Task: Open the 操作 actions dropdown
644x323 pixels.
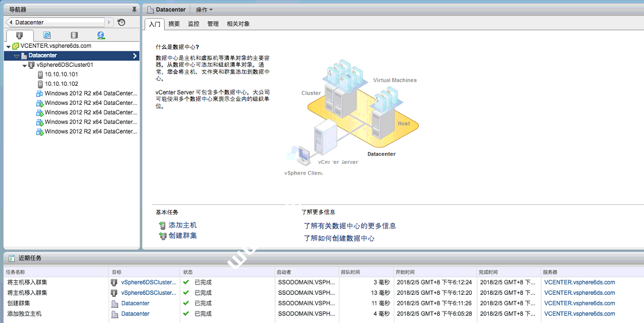Action: tap(204, 10)
